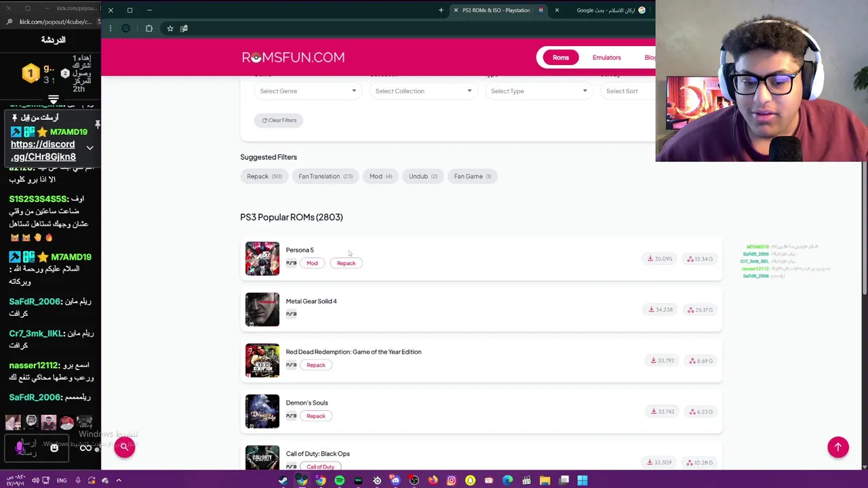Open Instagram from the taskbar
Screen dimensions: 868x488
point(451,481)
